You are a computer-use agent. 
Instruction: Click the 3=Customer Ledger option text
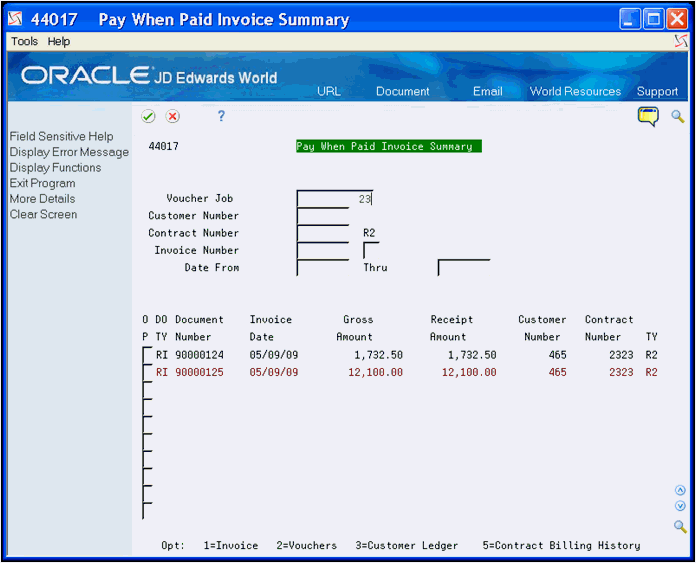click(x=407, y=546)
